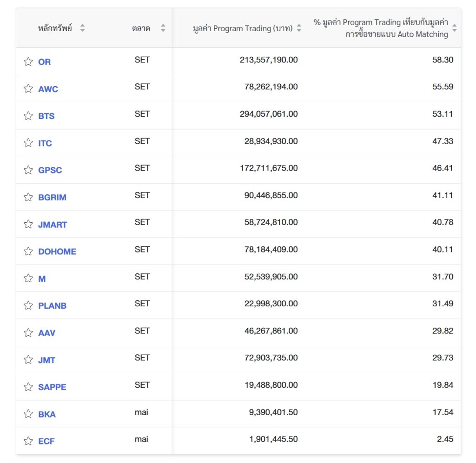Select value 28,934,930.00 in ITC row
476x463 pixels.
pos(271,141)
